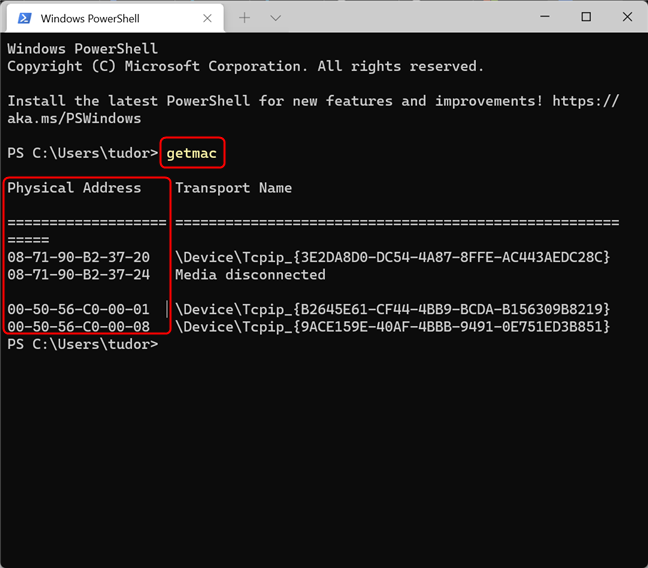Click MAC address 08-71-90-B2-37-24

pos(78,274)
